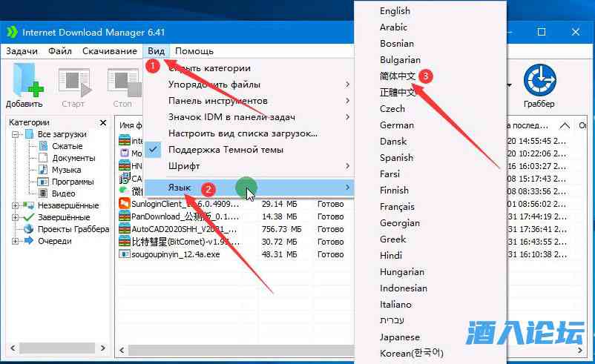
Task: Open the Вид menu
Action: tap(156, 51)
